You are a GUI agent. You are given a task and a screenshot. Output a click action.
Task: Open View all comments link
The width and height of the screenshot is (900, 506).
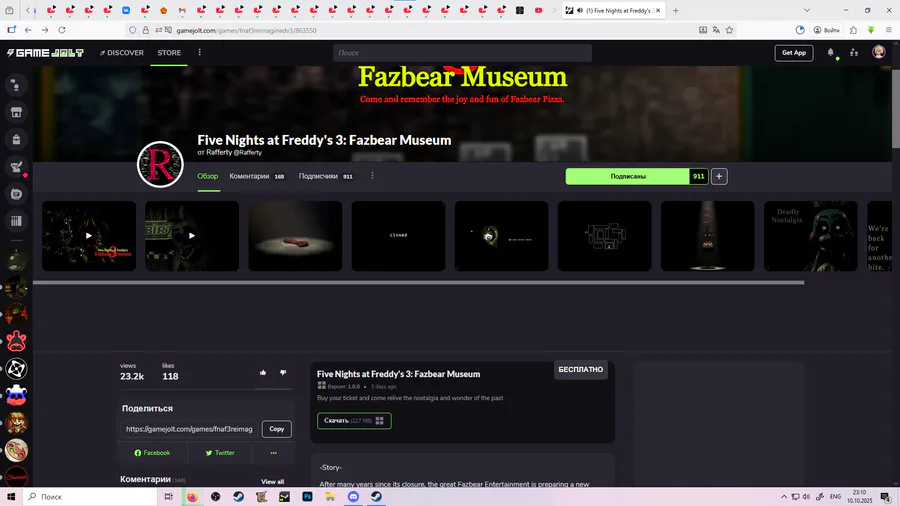[x=273, y=482]
